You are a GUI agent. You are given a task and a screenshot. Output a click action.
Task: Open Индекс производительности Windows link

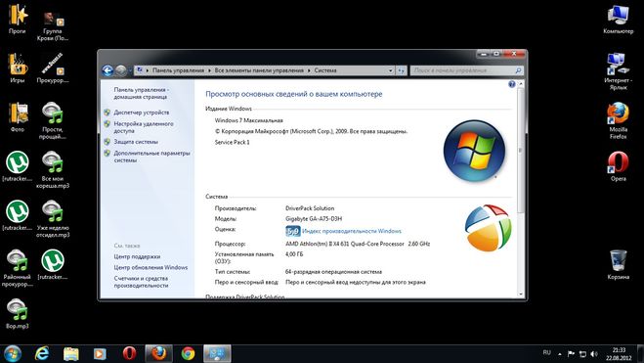coord(352,231)
